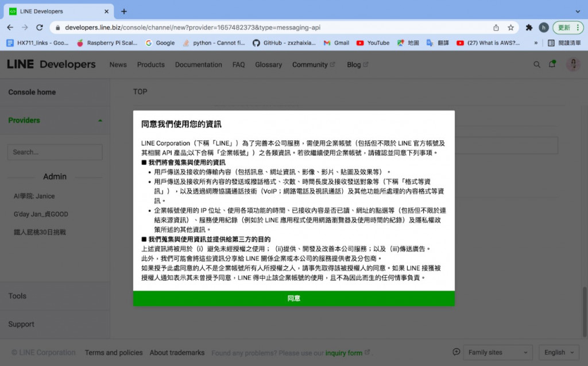Open the notifications bell icon
Viewport: 588px width, 366px height.
552,64
